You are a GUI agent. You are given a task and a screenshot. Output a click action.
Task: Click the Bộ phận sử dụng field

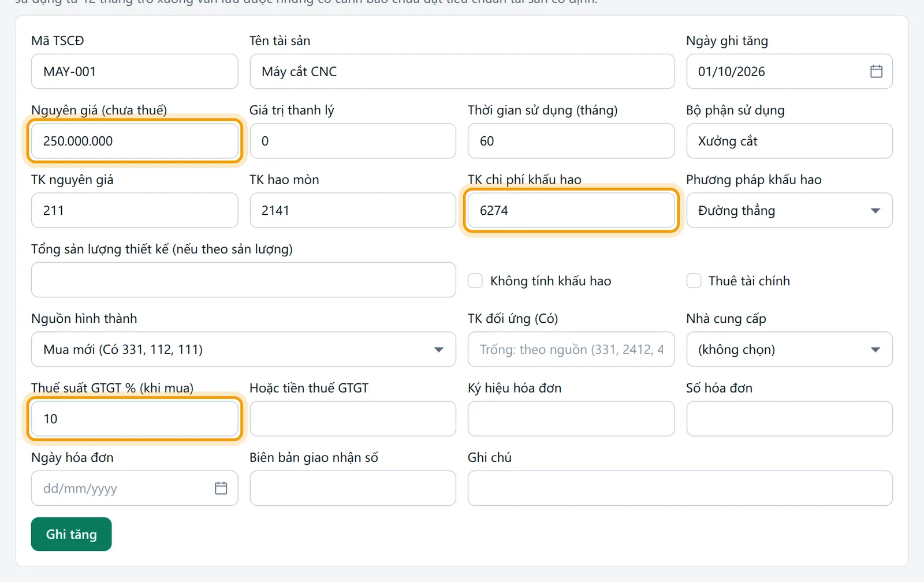pos(789,141)
